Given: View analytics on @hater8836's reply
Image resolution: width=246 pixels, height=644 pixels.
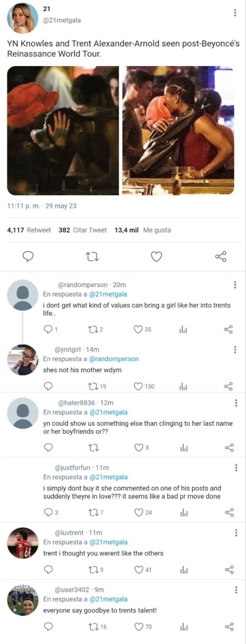Looking at the screenshot, I should tap(184, 447).
